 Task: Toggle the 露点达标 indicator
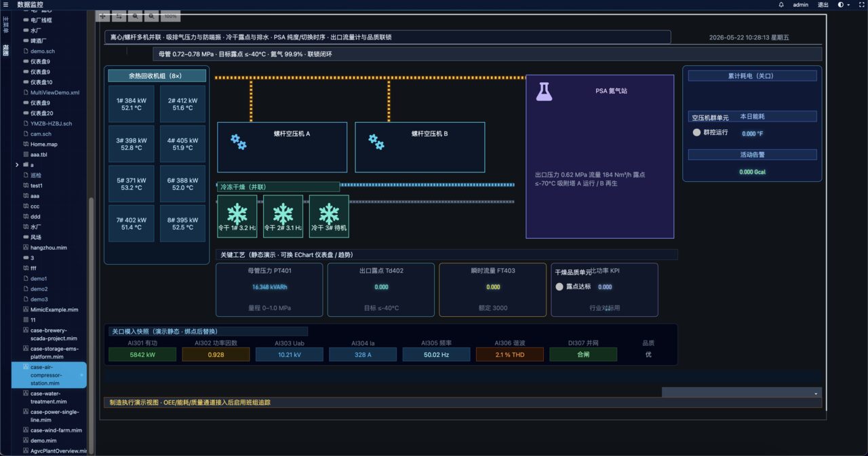click(x=559, y=286)
